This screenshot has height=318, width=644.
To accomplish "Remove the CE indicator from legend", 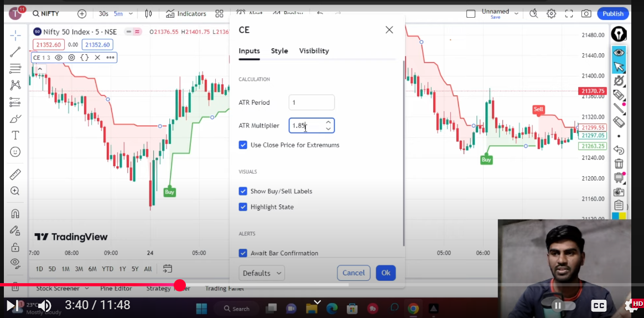I will click(97, 58).
